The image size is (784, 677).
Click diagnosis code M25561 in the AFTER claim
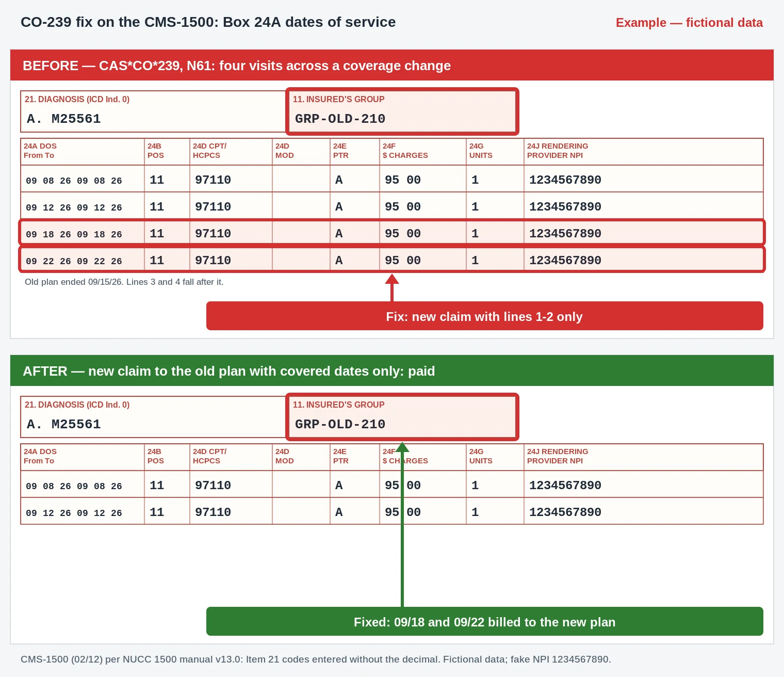tap(76, 424)
